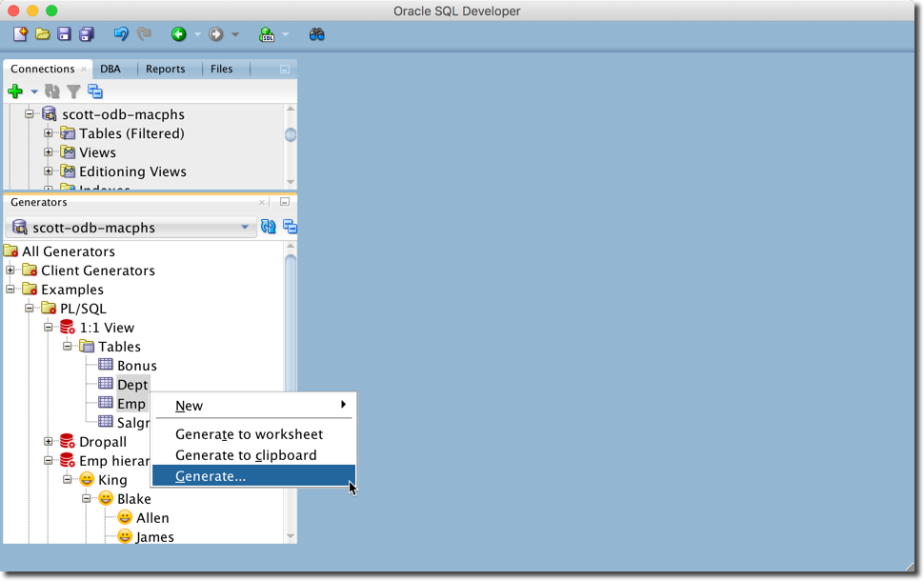
Task: Collapse the Tables folder under 1:1 View
Action: coord(68,347)
